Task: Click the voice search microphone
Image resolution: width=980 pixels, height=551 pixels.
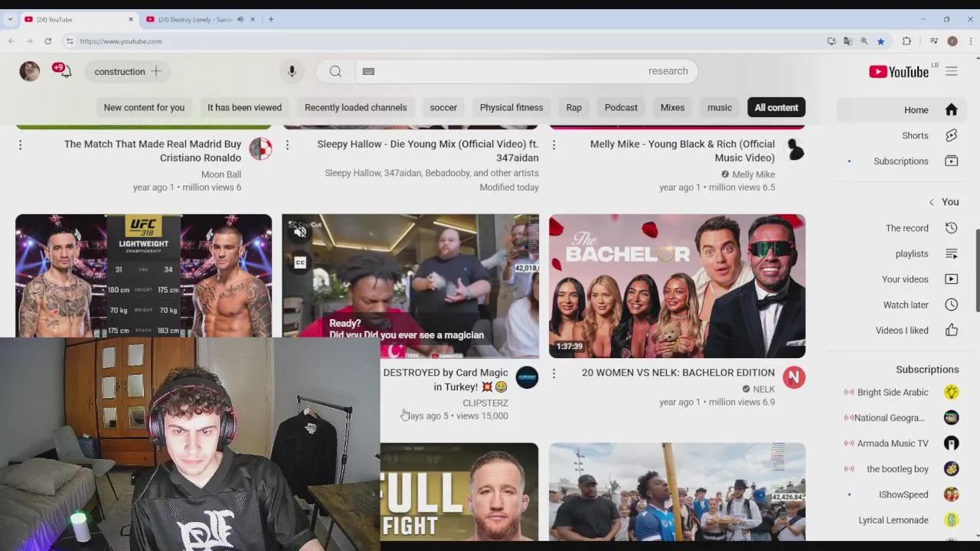Action: pyautogui.click(x=292, y=71)
